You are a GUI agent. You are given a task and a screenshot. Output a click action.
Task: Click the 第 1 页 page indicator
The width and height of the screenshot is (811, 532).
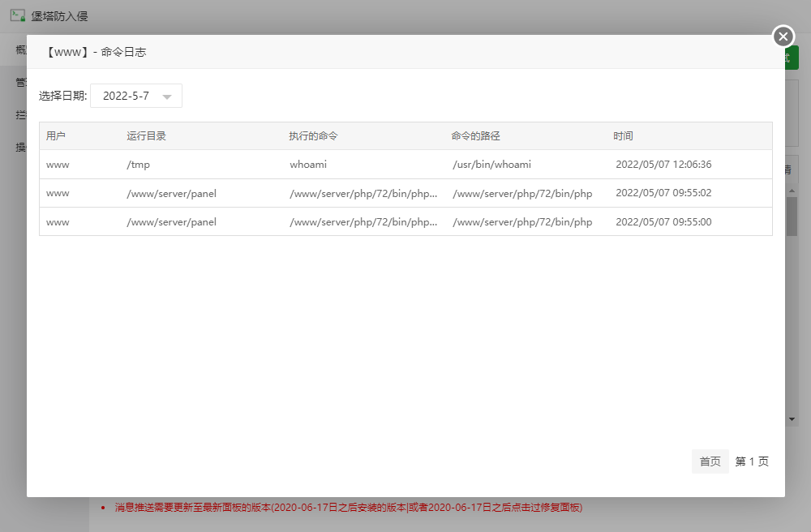[752, 461]
